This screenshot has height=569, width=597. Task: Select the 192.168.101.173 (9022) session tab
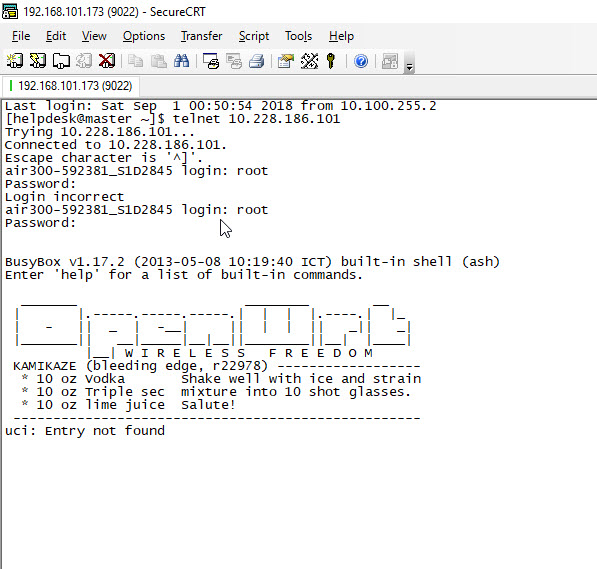pos(71,86)
